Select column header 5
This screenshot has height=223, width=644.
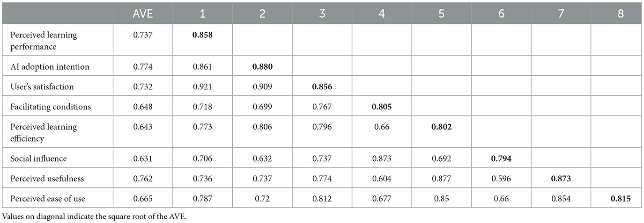coord(441,14)
